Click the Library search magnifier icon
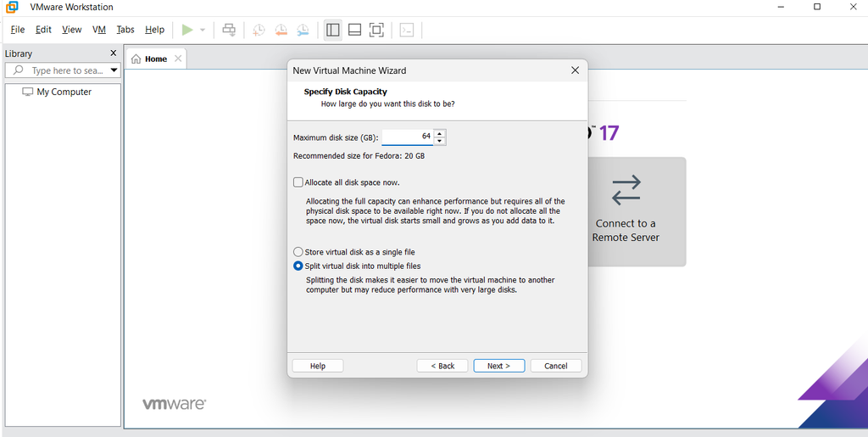868x437 pixels. click(19, 70)
